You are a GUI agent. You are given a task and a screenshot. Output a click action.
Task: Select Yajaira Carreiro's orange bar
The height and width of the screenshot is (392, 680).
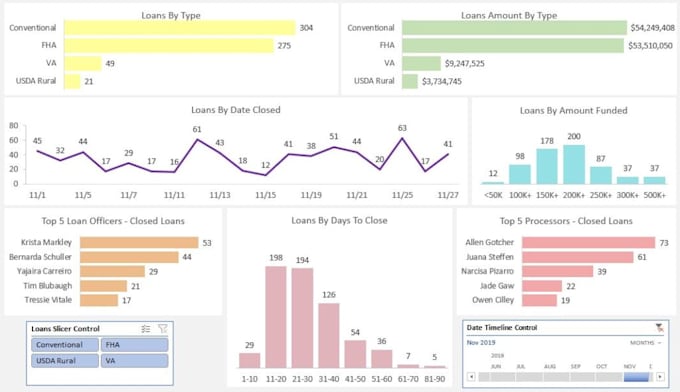[x=112, y=271]
